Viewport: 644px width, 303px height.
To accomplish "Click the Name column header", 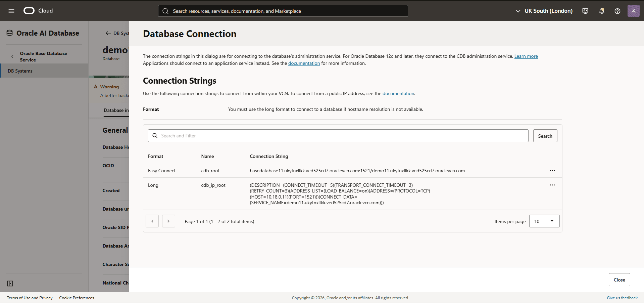I will 207,156.
